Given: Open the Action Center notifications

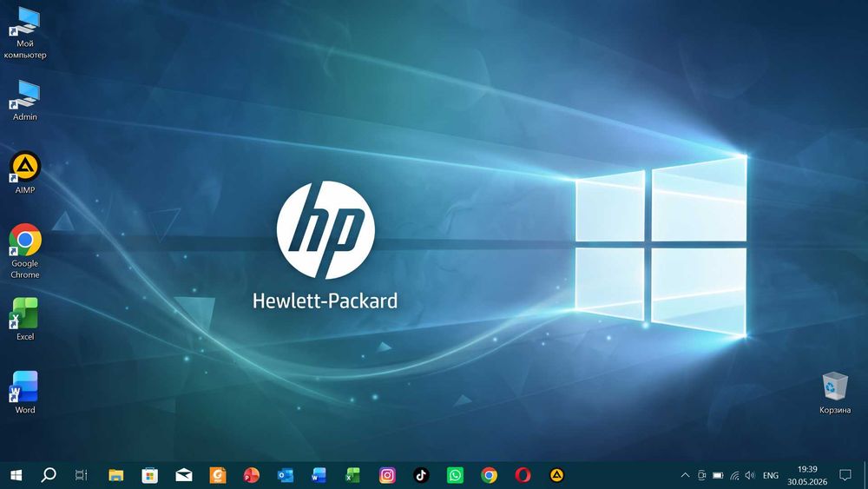Looking at the screenshot, I should 845,475.
